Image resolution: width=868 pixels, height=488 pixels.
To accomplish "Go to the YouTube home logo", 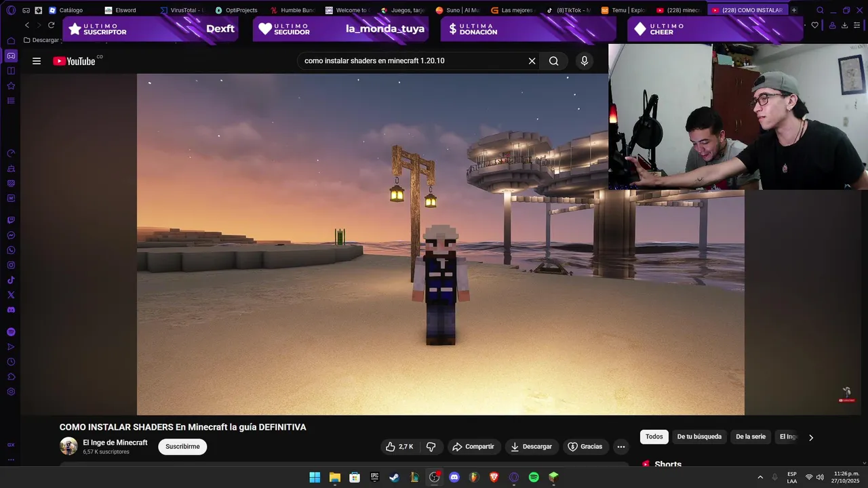I will click(x=75, y=61).
